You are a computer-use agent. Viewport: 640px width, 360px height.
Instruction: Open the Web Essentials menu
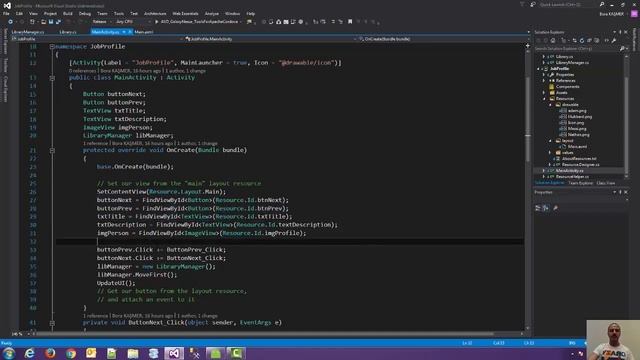pos(185,13)
